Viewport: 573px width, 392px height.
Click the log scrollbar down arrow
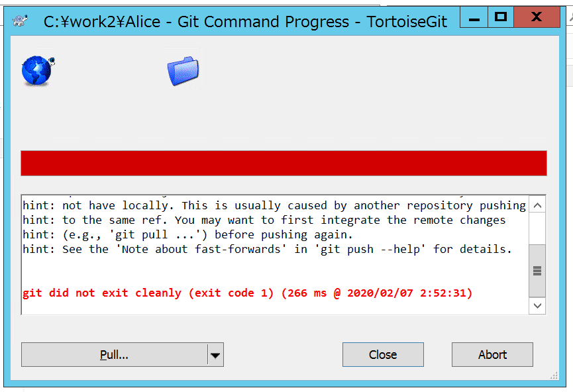tap(537, 305)
